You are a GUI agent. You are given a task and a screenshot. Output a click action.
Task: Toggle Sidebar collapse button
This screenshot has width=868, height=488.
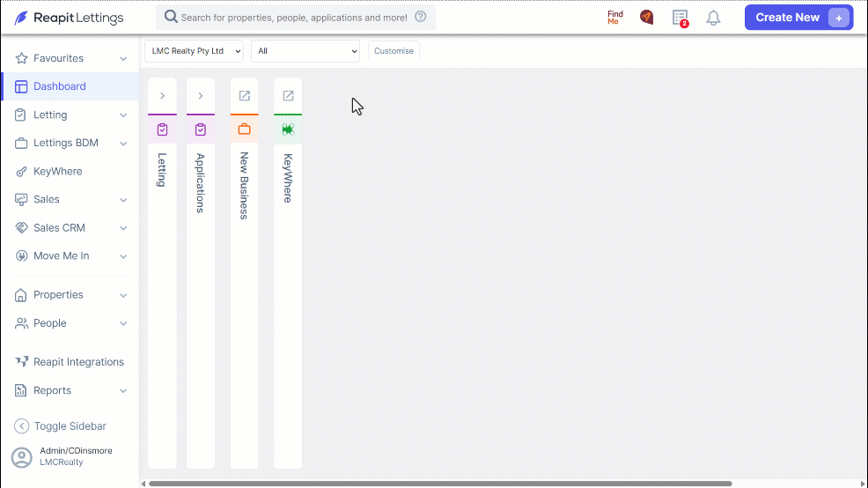[61, 426]
